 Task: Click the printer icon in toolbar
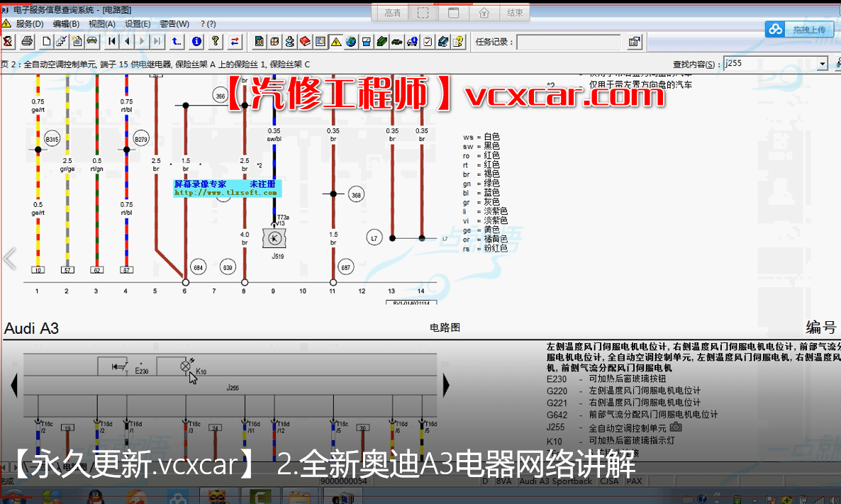tap(26, 41)
